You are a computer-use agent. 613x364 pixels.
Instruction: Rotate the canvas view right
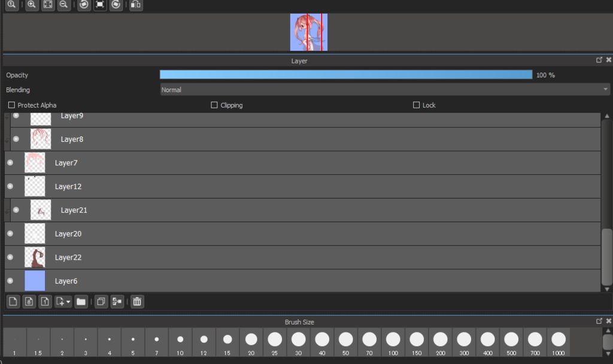[116, 5]
